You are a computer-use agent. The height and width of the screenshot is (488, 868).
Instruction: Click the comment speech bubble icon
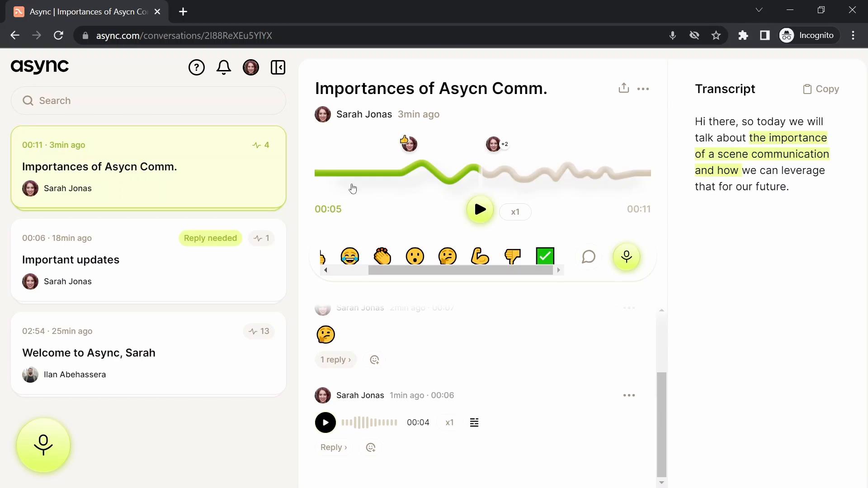[x=589, y=257]
